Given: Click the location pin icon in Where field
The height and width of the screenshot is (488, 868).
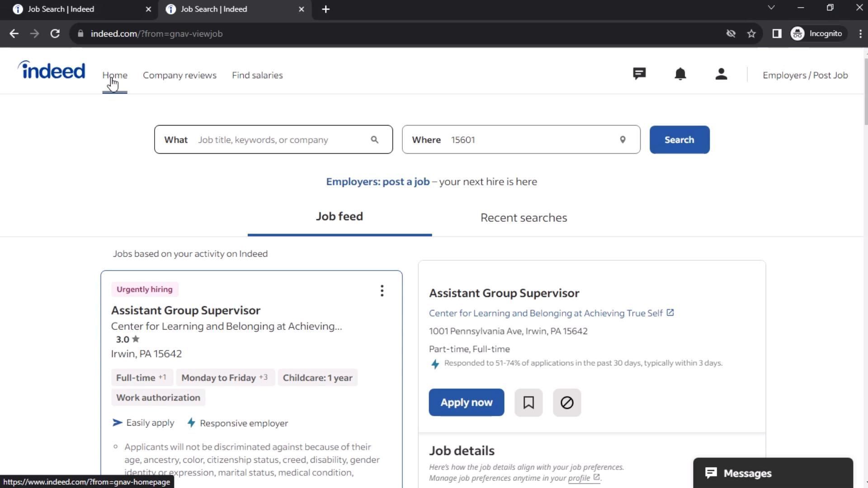Looking at the screenshot, I should click(x=623, y=140).
